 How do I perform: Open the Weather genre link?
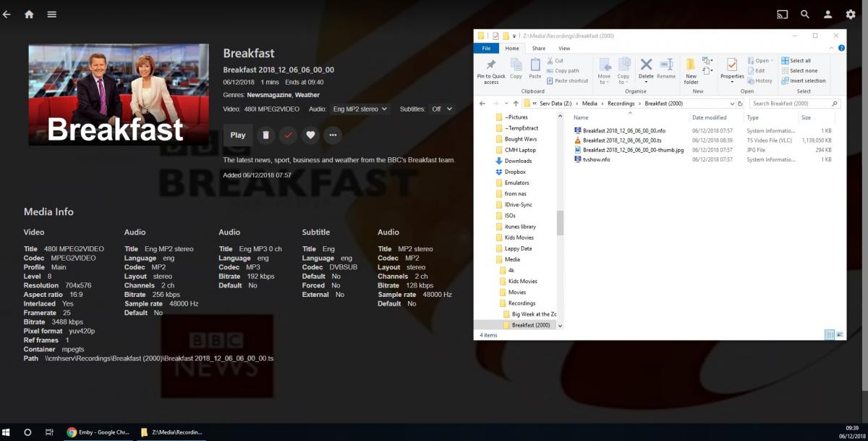coord(307,95)
